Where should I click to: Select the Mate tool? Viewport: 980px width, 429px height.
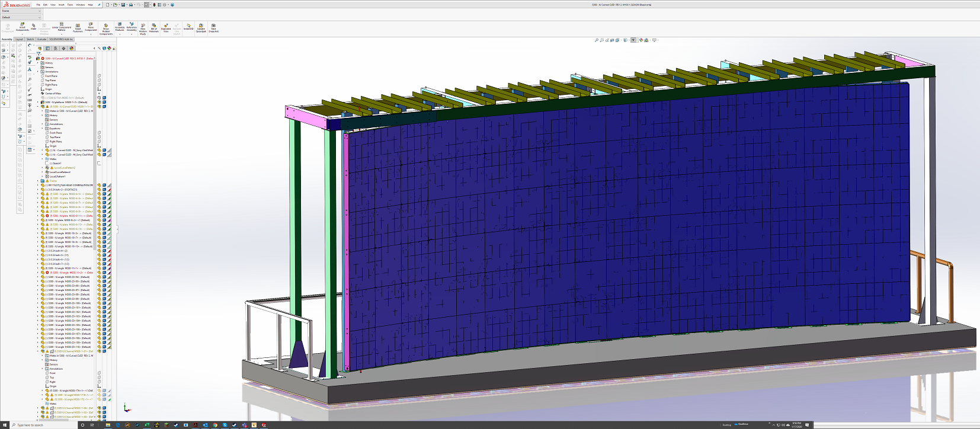pos(33,27)
